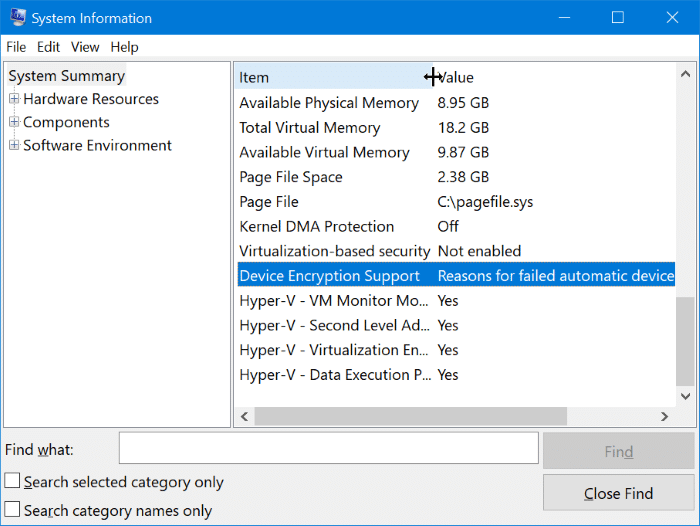Click the vertical scrollbar thumb
The image size is (700, 526).
coord(685,341)
